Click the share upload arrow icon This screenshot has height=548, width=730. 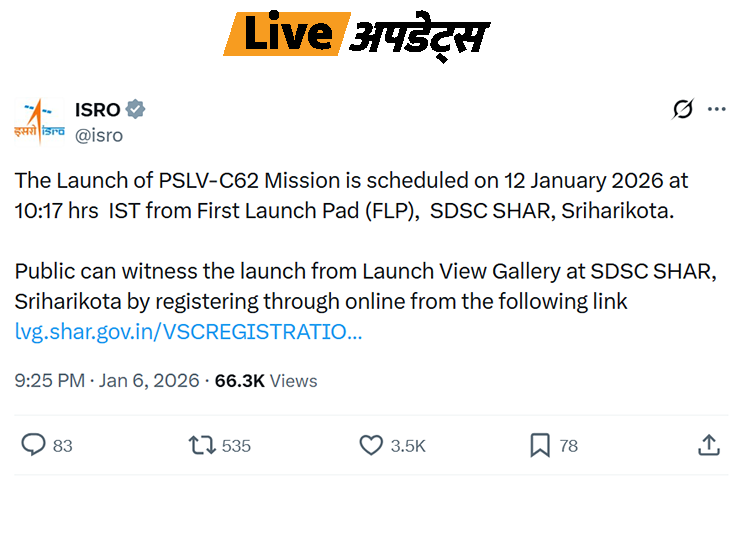pos(708,445)
